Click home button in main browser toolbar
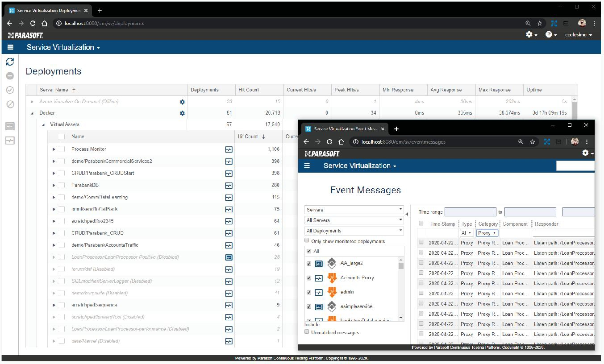Viewport: 604px width, 364px height. (44, 23)
